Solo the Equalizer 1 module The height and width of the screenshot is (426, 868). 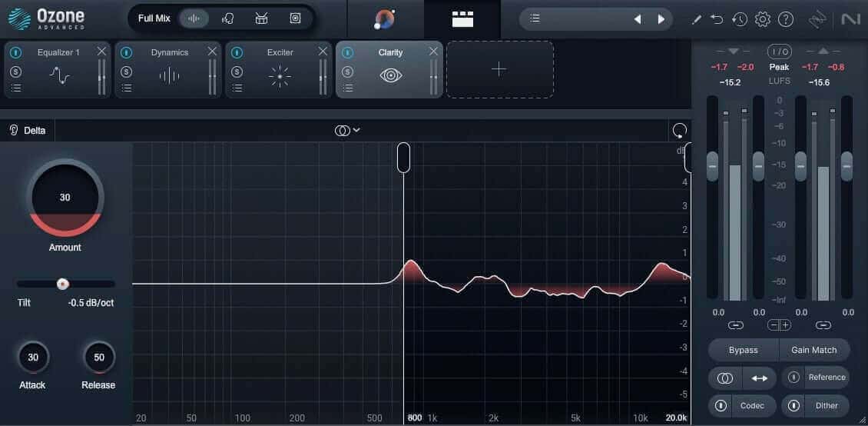(16, 72)
